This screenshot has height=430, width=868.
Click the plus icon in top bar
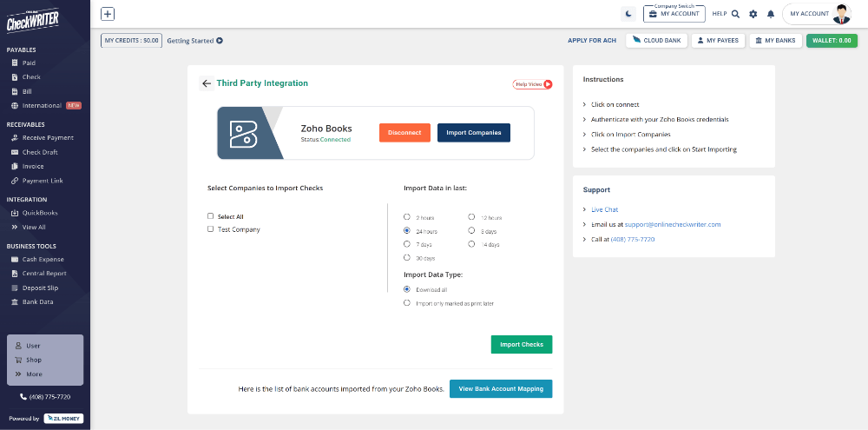click(108, 14)
